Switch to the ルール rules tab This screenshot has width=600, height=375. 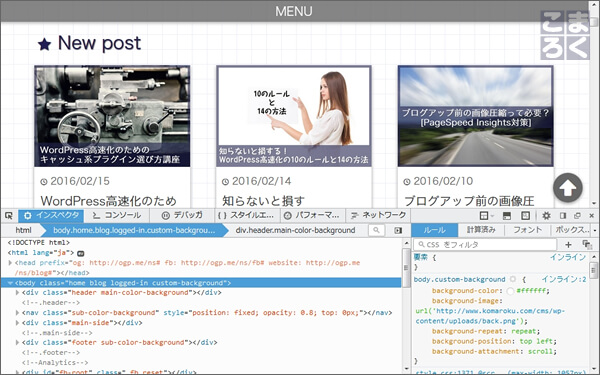coord(435,230)
